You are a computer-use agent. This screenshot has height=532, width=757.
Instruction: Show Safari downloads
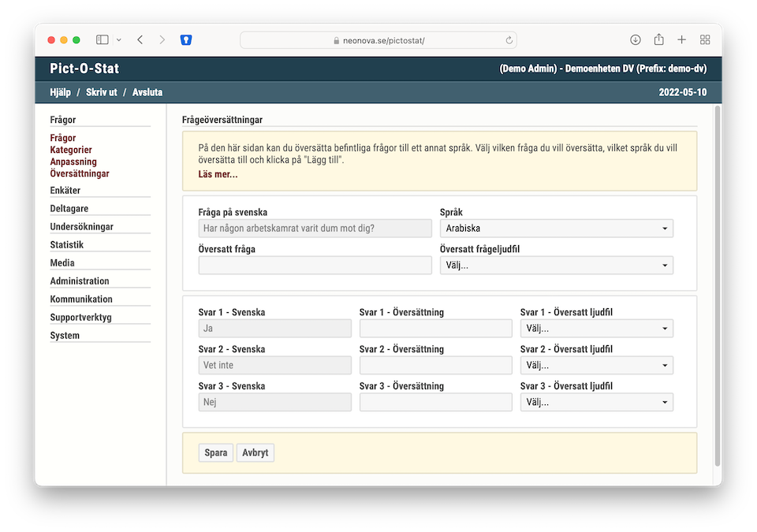[x=636, y=39]
